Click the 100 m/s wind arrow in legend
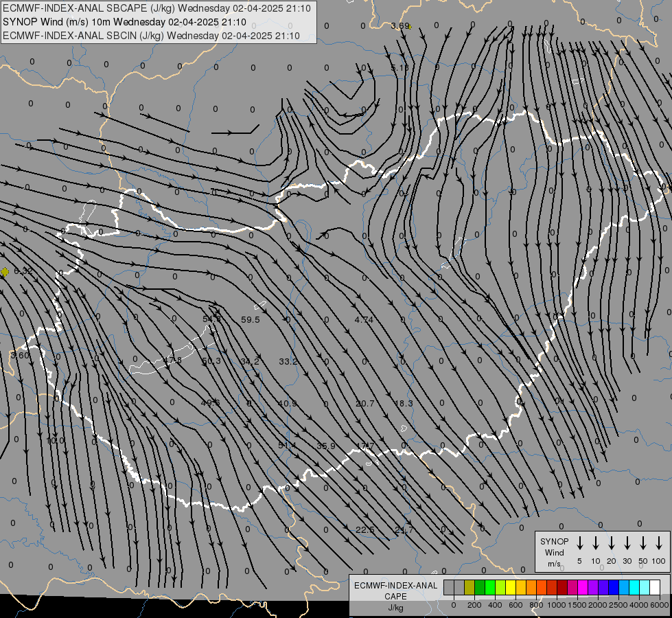The height and width of the screenshot is (618, 672). [x=659, y=543]
